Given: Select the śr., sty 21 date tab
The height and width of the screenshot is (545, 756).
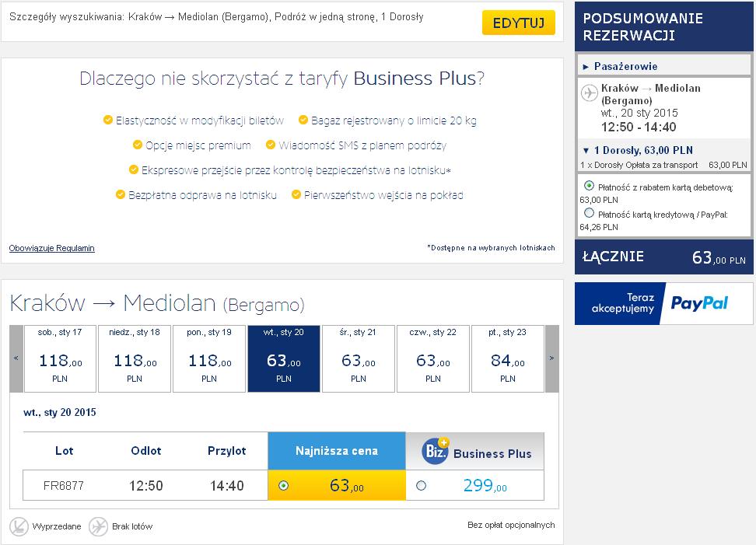Looking at the screenshot, I should tap(359, 358).
